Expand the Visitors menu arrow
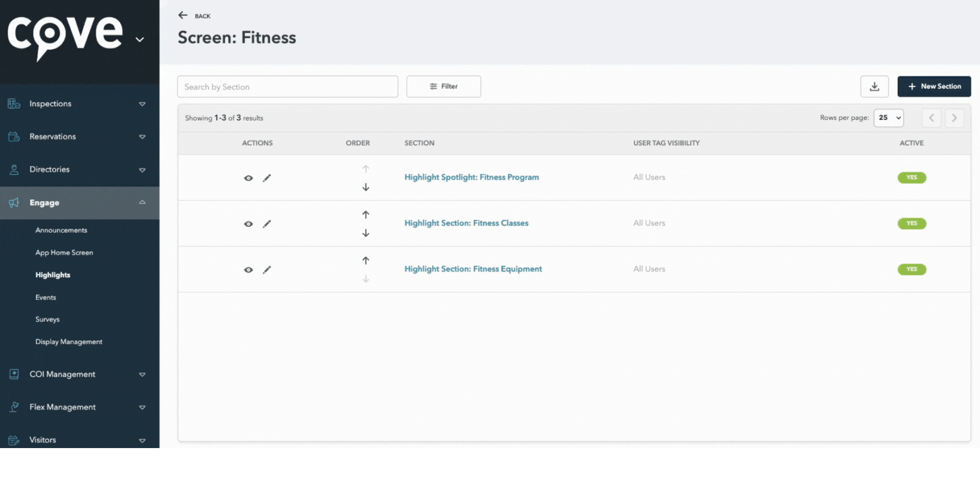This screenshot has height=490, width=980. point(142,440)
